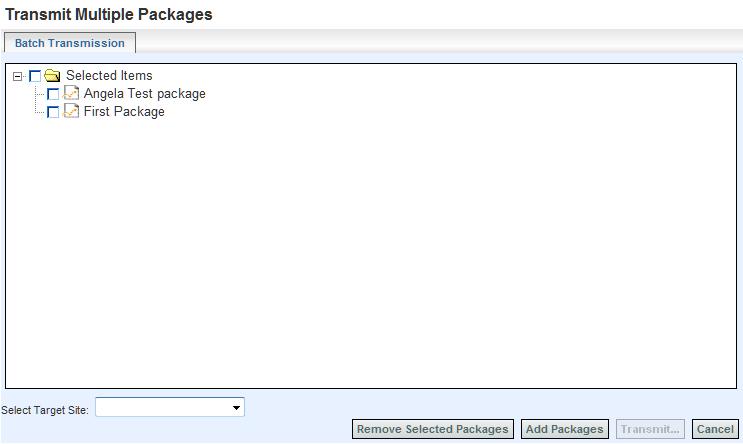Click the empty area of the package tree

click(x=370, y=250)
